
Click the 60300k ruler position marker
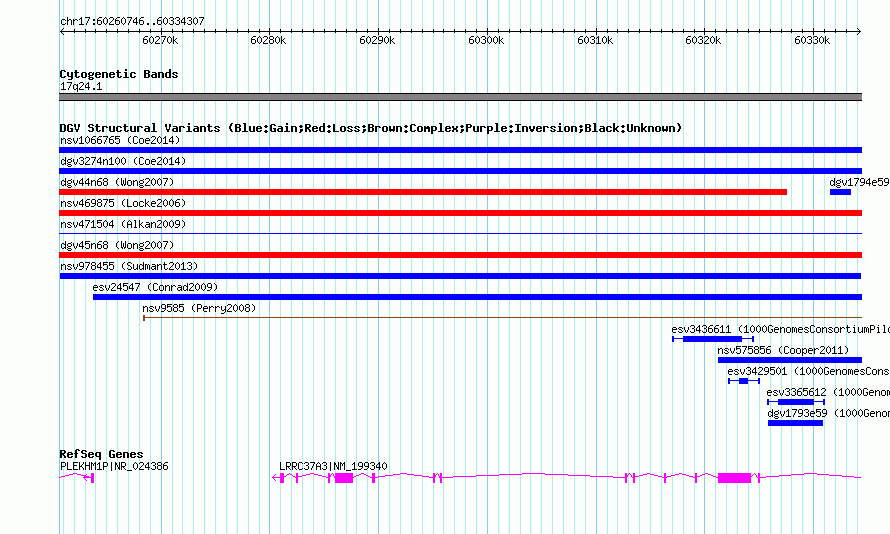(486, 40)
